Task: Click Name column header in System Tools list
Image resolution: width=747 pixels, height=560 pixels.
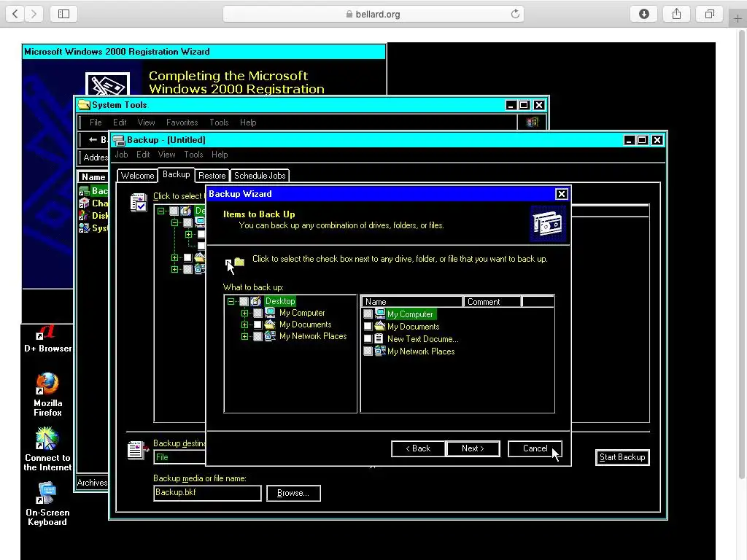Action: tap(93, 177)
